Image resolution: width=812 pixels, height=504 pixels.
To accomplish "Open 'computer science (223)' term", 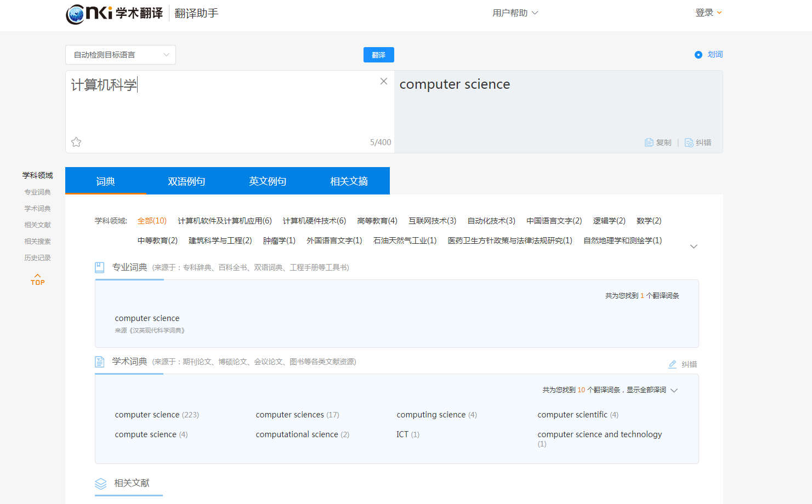I will coord(157,415).
